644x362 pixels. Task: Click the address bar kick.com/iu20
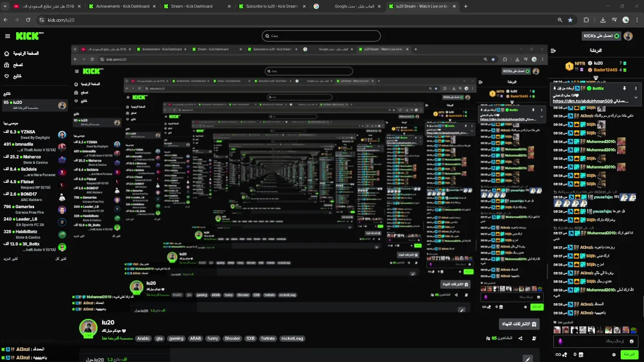click(61, 20)
